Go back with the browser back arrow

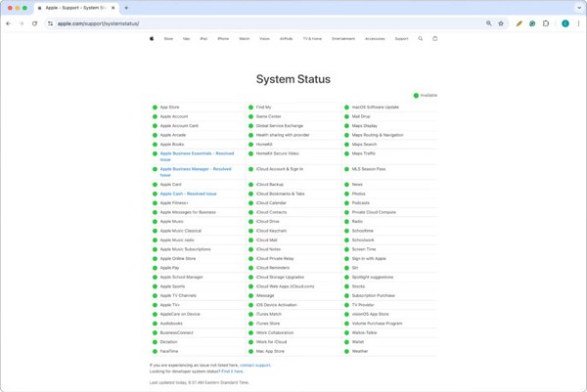coord(8,23)
